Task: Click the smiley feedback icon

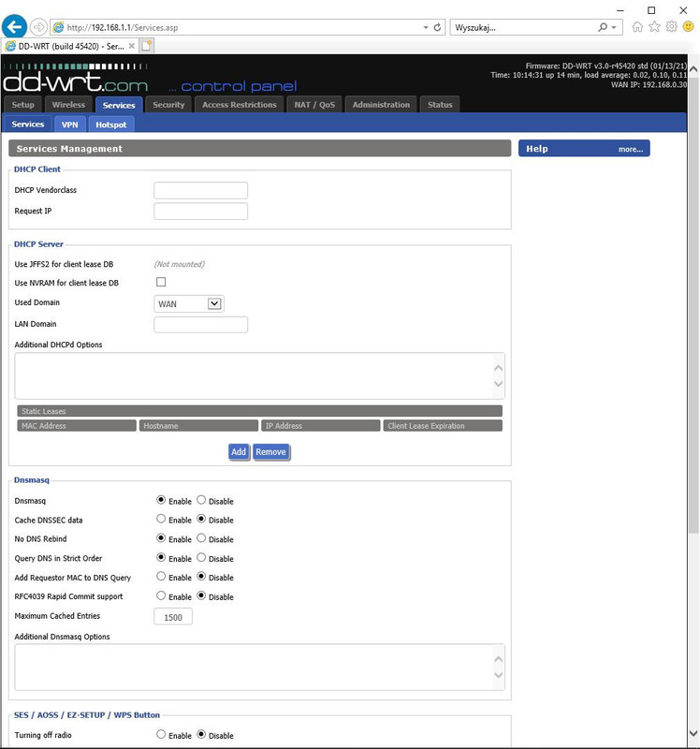Action: tap(688, 27)
